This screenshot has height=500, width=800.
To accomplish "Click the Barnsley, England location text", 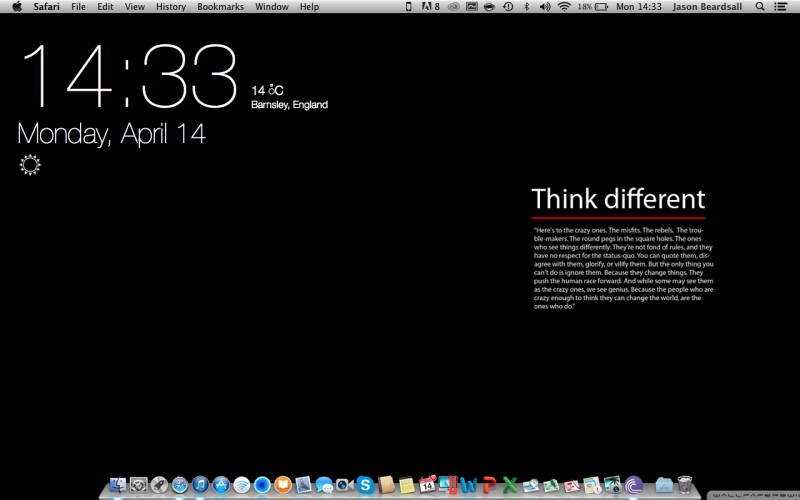I will (289, 105).
